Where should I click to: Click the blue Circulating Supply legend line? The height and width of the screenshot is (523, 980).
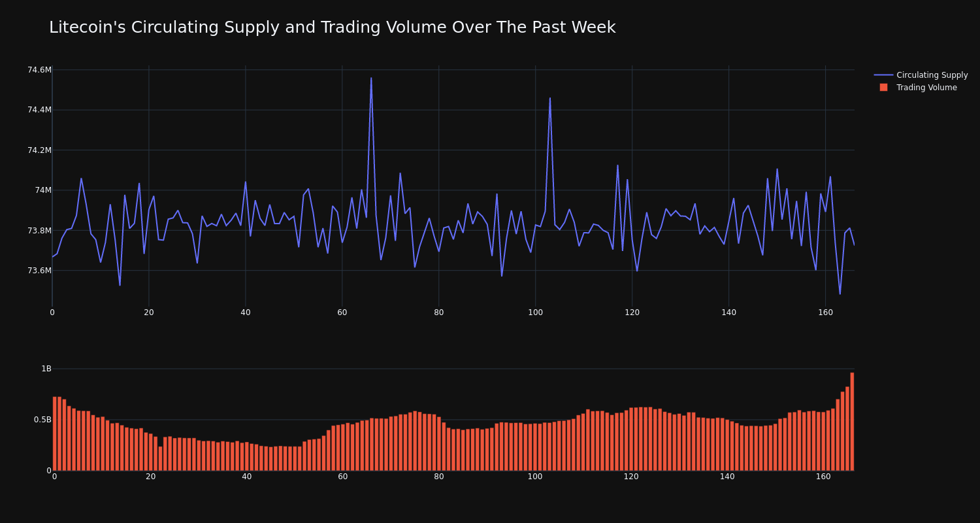tap(883, 75)
